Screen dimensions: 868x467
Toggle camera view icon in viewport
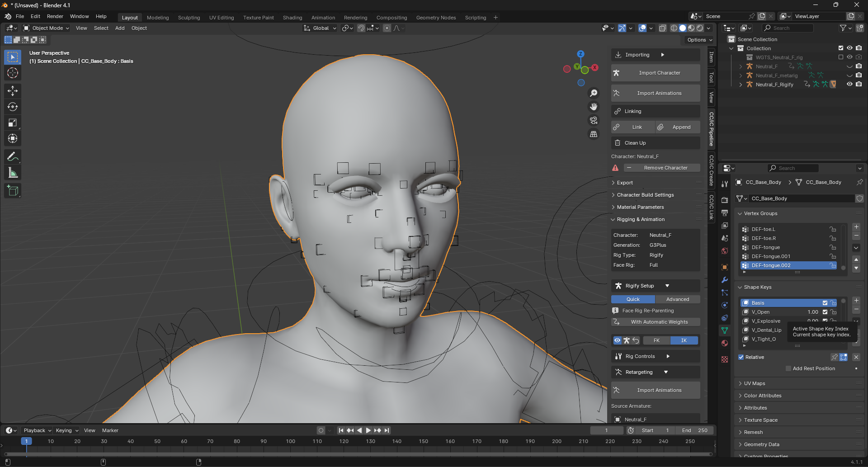pos(594,120)
